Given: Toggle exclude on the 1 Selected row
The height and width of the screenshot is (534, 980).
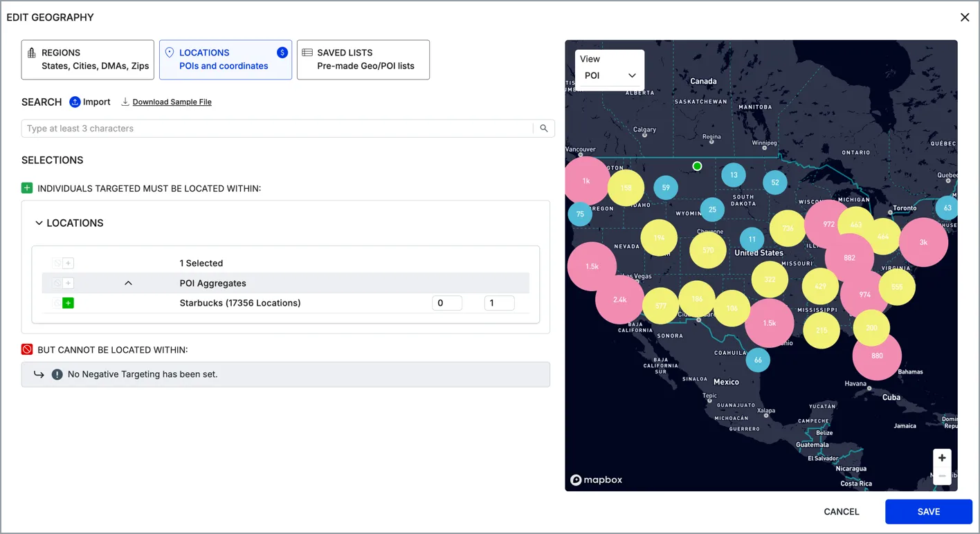Looking at the screenshot, I should (x=57, y=264).
